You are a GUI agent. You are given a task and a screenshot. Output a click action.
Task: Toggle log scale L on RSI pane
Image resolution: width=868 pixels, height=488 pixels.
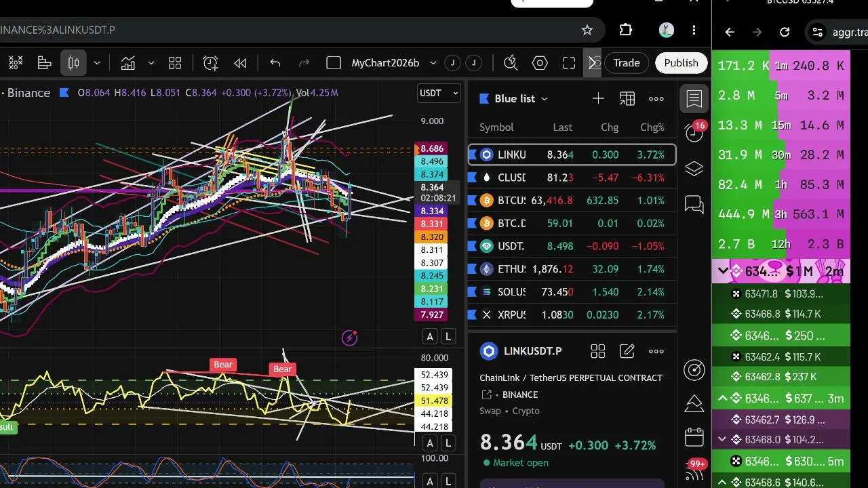[448, 443]
